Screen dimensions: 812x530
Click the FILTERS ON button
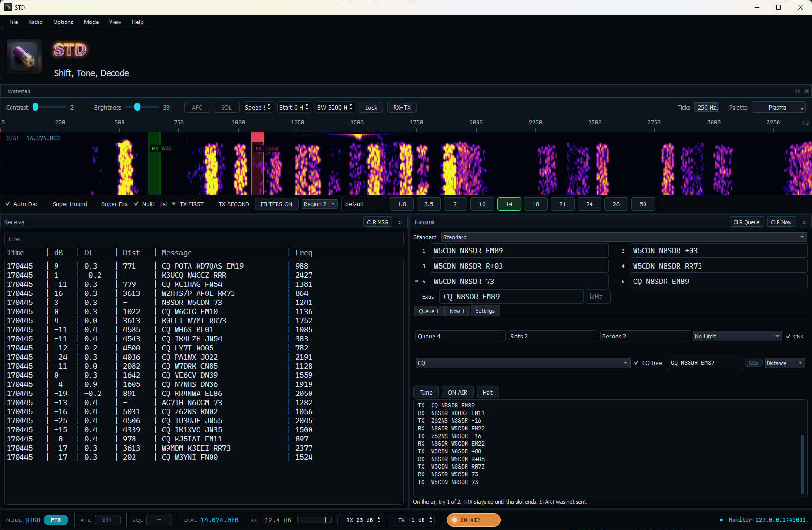coord(277,204)
